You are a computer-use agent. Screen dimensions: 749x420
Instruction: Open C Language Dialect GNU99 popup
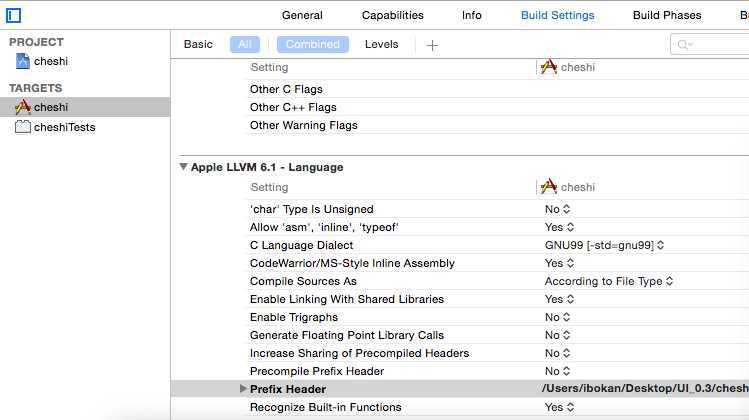[604, 245]
